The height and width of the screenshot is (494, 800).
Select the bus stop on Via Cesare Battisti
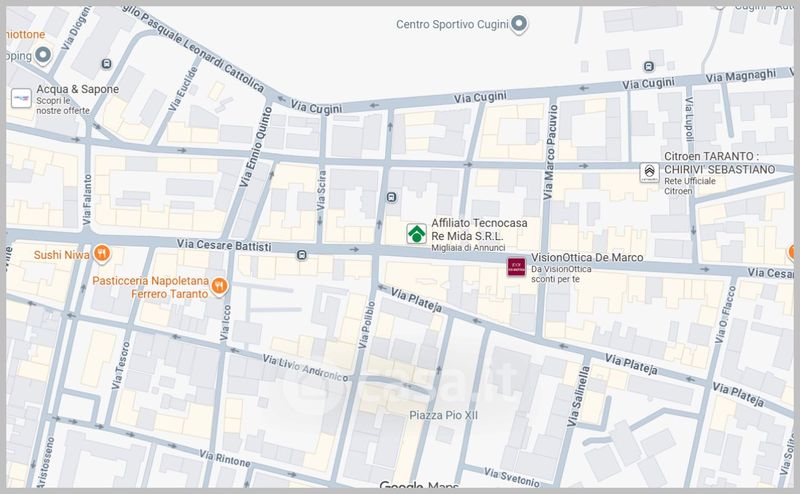pyautogui.click(x=301, y=256)
